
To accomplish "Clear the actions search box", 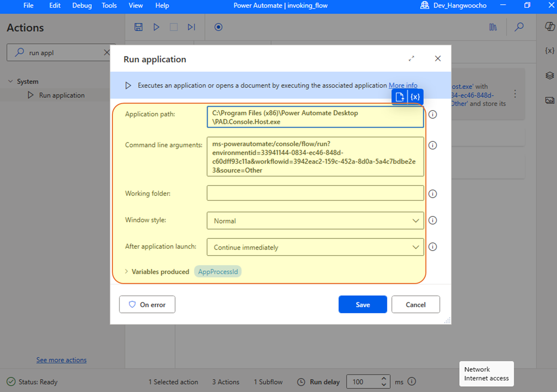I will [107, 53].
